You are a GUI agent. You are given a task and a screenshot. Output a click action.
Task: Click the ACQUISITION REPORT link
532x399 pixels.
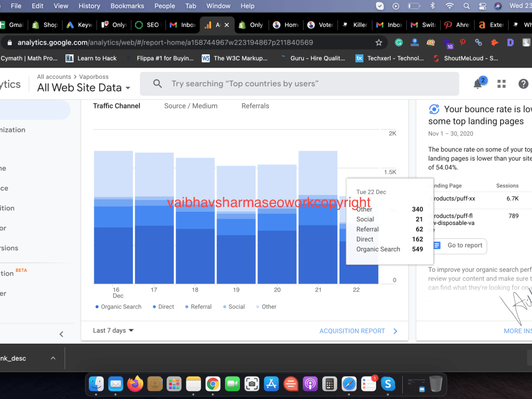click(352, 331)
